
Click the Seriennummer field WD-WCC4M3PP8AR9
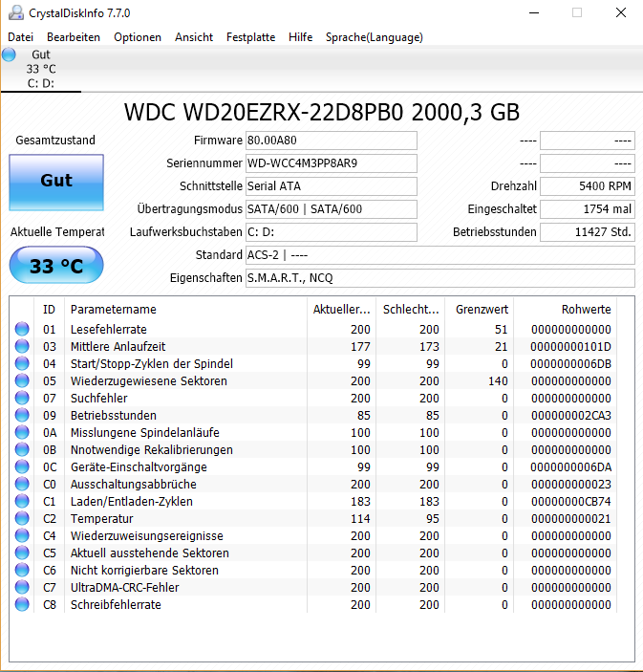click(x=332, y=163)
